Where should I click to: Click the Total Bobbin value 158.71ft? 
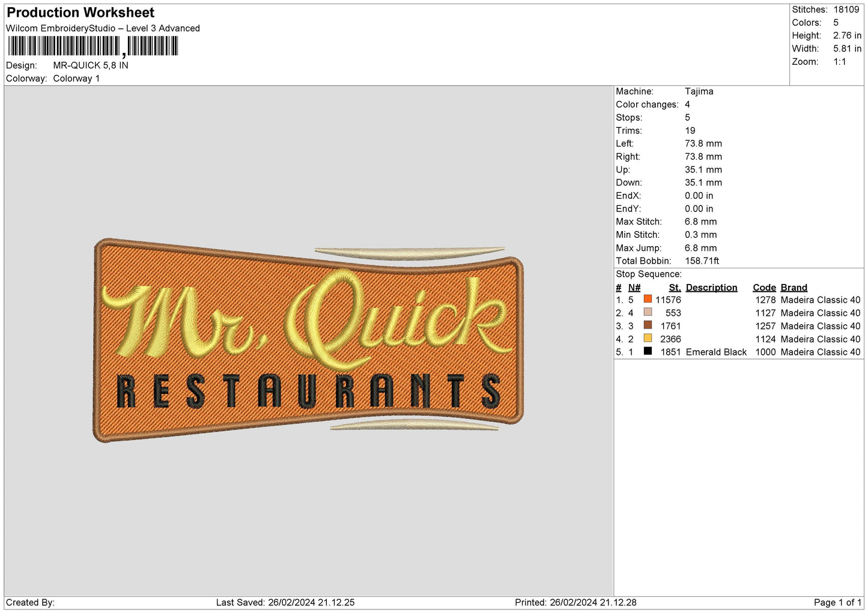[x=702, y=261]
